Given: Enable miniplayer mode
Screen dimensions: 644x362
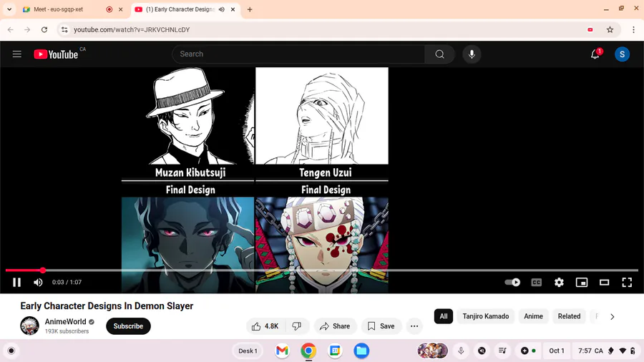Looking at the screenshot, I should [x=582, y=283].
